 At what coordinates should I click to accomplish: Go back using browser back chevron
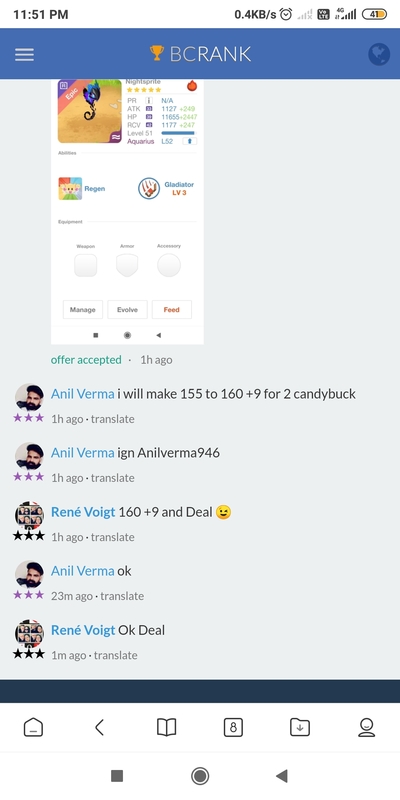99,727
